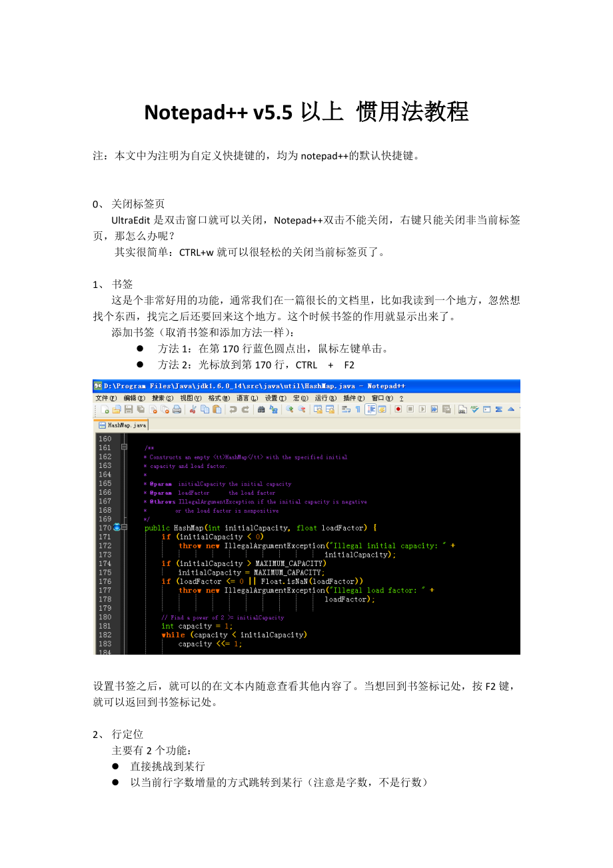The image size is (613, 868).
Task: Click the blue bookmark marker on line 170
Action: pos(117,527)
